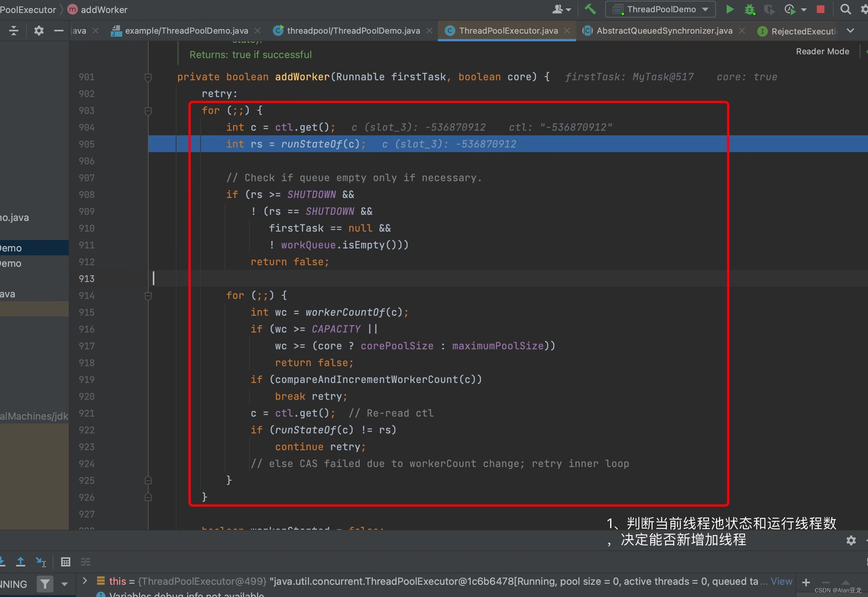868x597 pixels.
Task: Click gutter line number 913
Action: coord(87,279)
